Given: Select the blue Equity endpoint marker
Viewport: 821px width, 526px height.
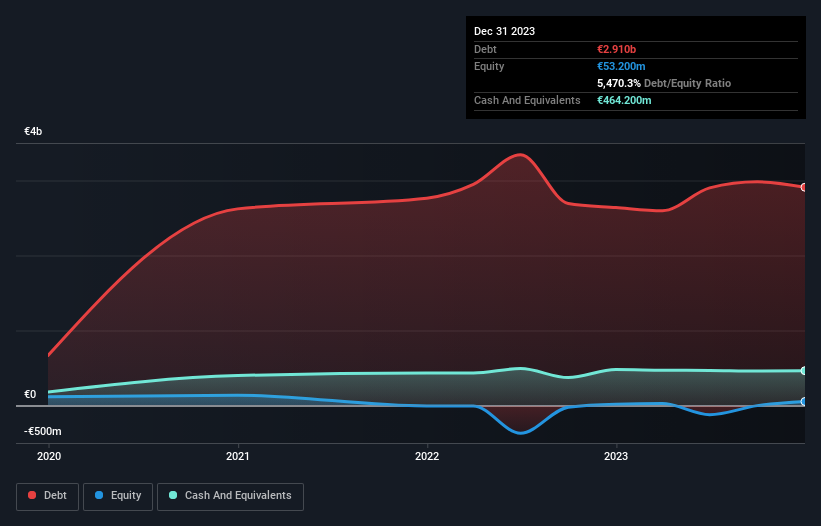Looking at the screenshot, I should click(x=804, y=401).
